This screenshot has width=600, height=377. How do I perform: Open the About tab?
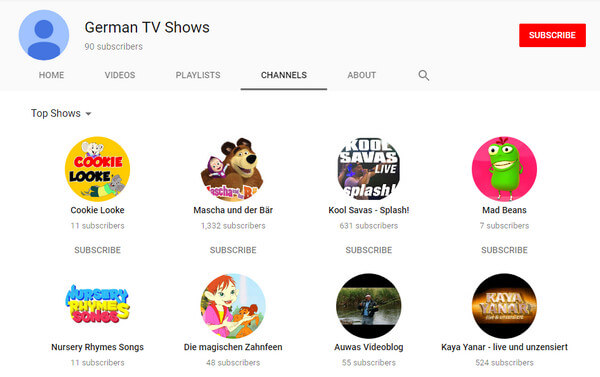coord(362,75)
